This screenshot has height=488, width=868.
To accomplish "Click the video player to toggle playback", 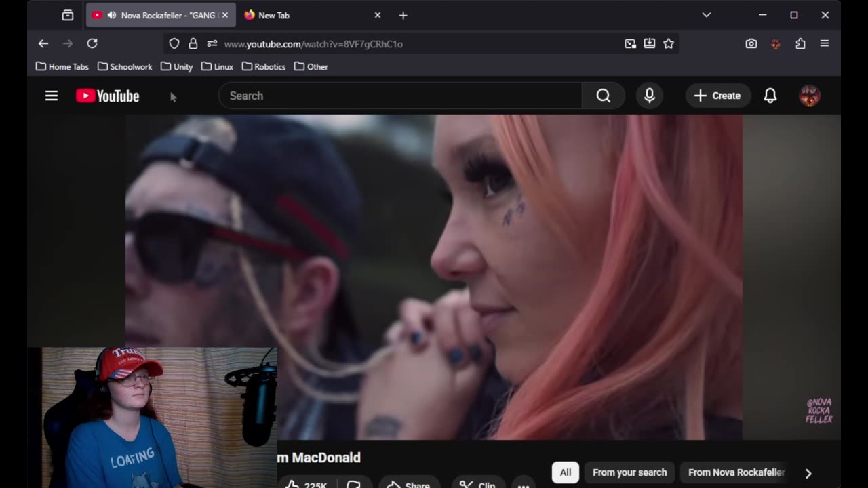I will [434, 277].
